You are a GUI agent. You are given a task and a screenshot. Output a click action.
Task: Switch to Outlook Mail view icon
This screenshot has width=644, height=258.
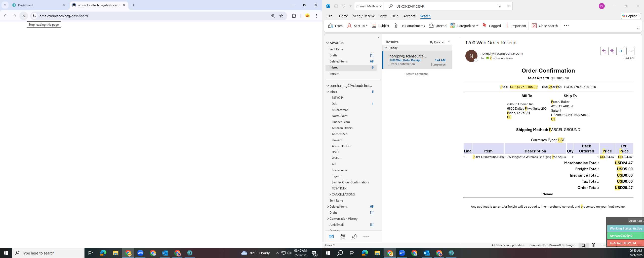[331, 237]
